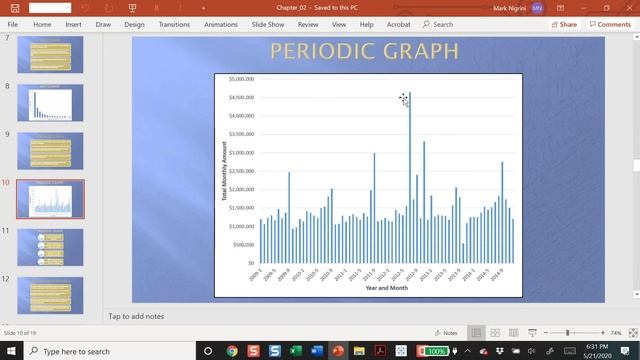
Task: Open the Acrobat tab
Action: (x=398, y=24)
